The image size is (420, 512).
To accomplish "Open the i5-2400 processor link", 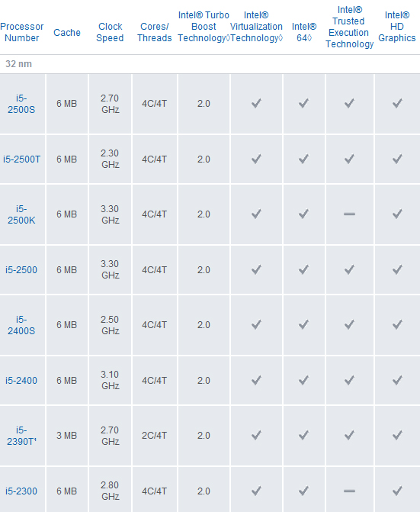I will point(21,381).
